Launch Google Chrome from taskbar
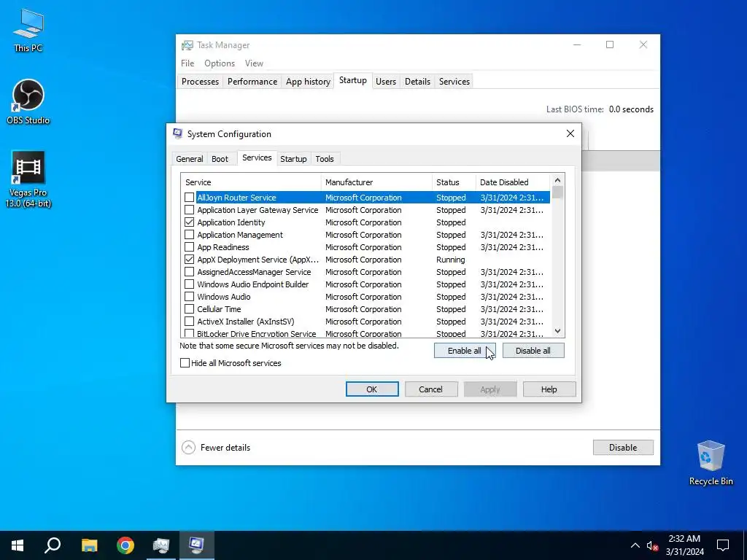 point(125,545)
